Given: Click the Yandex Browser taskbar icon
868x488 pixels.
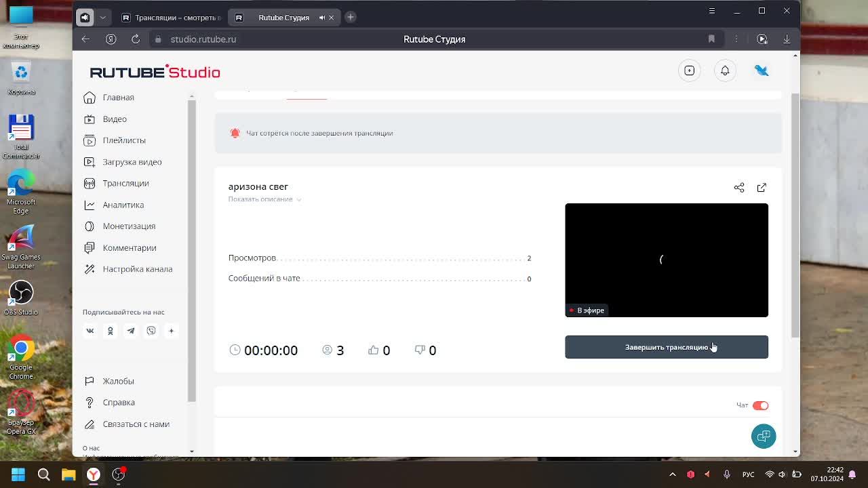Looking at the screenshot, I should point(94,474).
